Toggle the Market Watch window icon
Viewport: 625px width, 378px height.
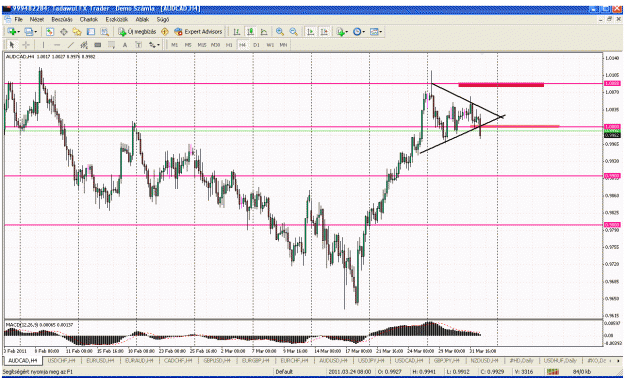(x=50, y=32)
